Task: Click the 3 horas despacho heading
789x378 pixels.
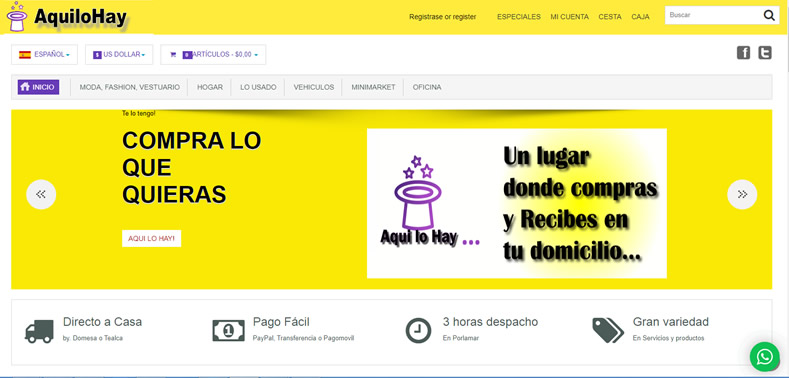Action: point(490,322)
